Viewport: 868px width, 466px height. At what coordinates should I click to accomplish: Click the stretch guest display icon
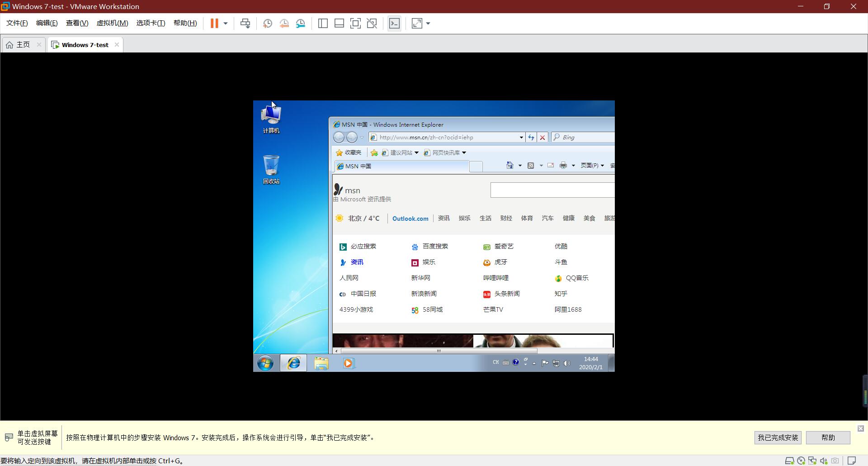pos(417,23)
